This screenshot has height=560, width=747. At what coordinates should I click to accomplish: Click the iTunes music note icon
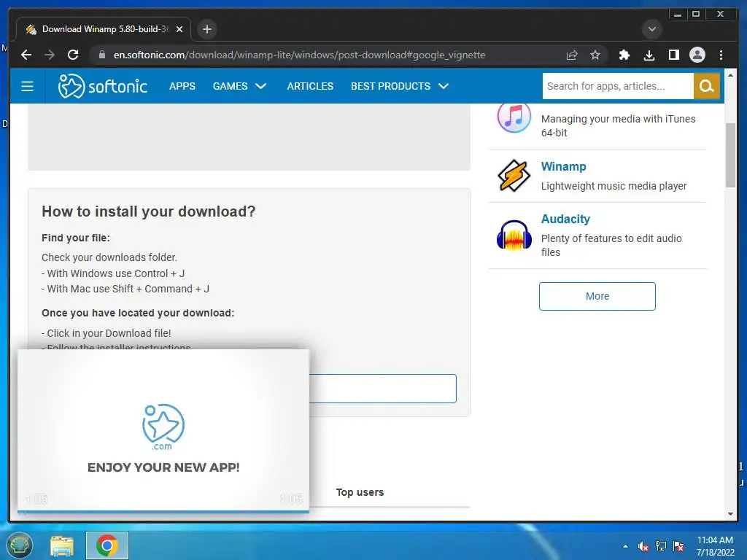click(x=514, y=117)
